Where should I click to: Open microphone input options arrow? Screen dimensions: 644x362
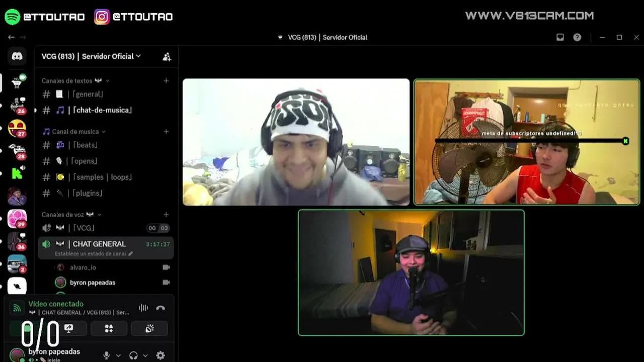[118, 355]
